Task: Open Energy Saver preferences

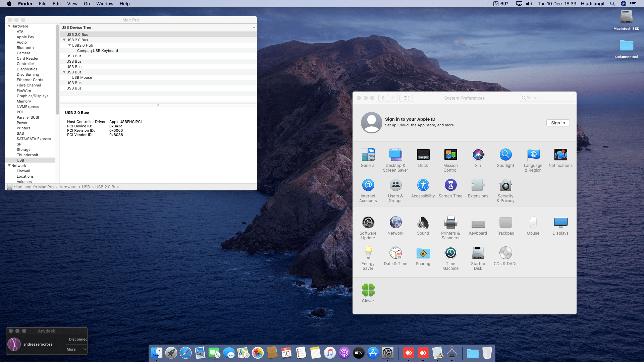Action: pos(368,253)
